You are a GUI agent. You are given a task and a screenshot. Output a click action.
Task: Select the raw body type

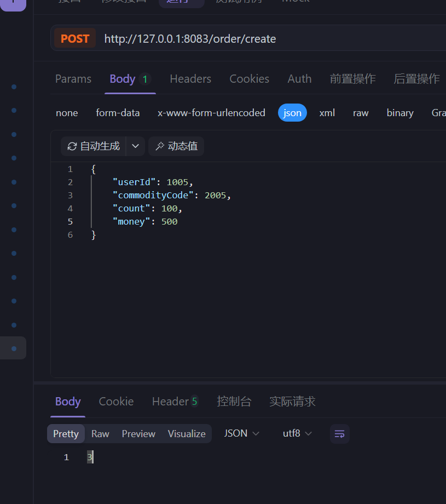361,113
